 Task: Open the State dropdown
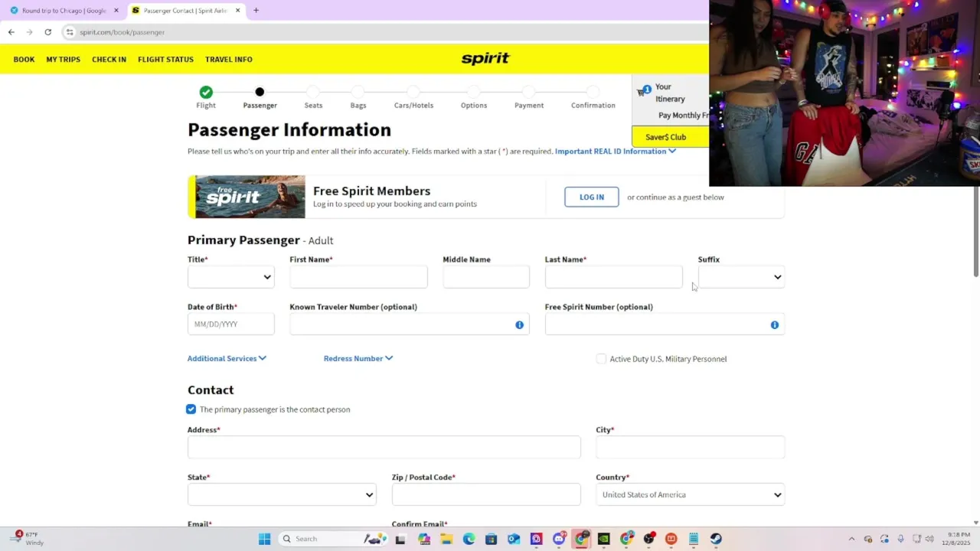point(282,495)
